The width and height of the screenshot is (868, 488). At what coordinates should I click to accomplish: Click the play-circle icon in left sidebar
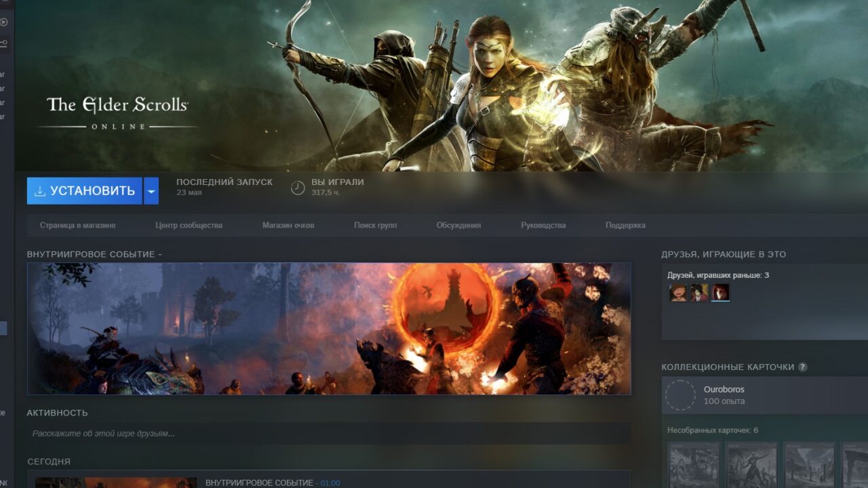[3, 22]
